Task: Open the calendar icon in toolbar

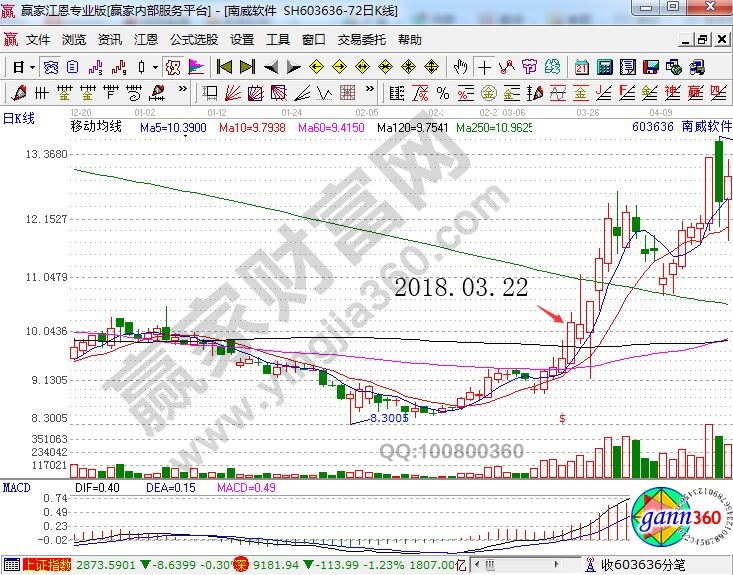Action: point(582,67)
